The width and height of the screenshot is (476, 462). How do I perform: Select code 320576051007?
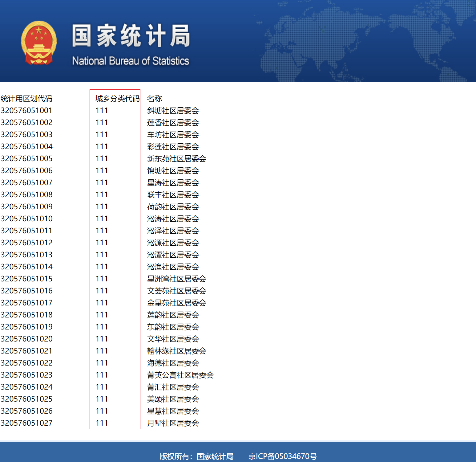coord(26,182)
